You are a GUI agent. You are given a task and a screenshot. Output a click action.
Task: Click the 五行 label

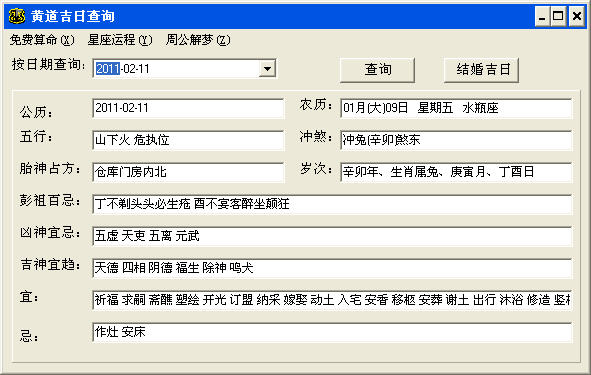(x=36, y=136)
